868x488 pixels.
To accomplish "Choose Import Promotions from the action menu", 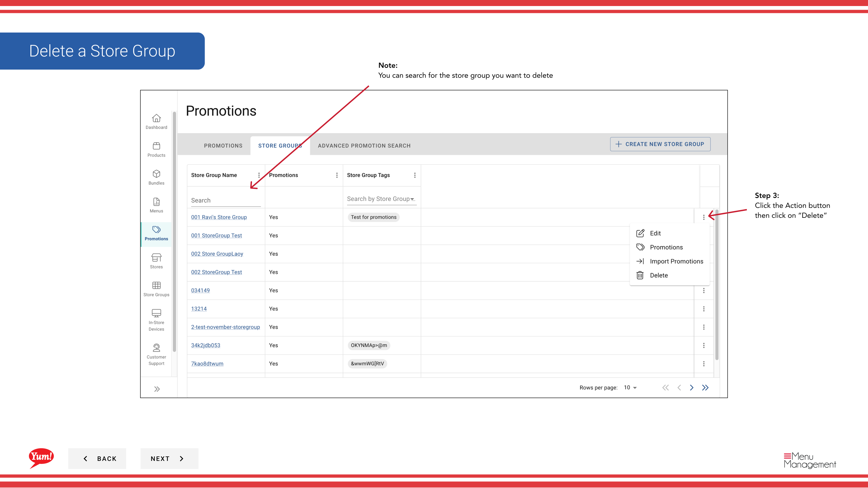I will pyautogui.click(x=669, y=261).
